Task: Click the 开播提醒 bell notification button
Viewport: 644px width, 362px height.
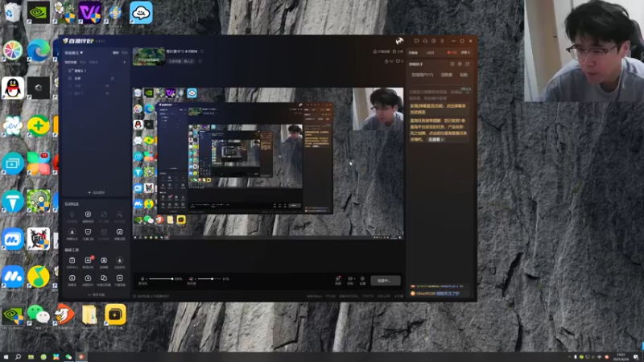Action: click(x=381, y=51)
